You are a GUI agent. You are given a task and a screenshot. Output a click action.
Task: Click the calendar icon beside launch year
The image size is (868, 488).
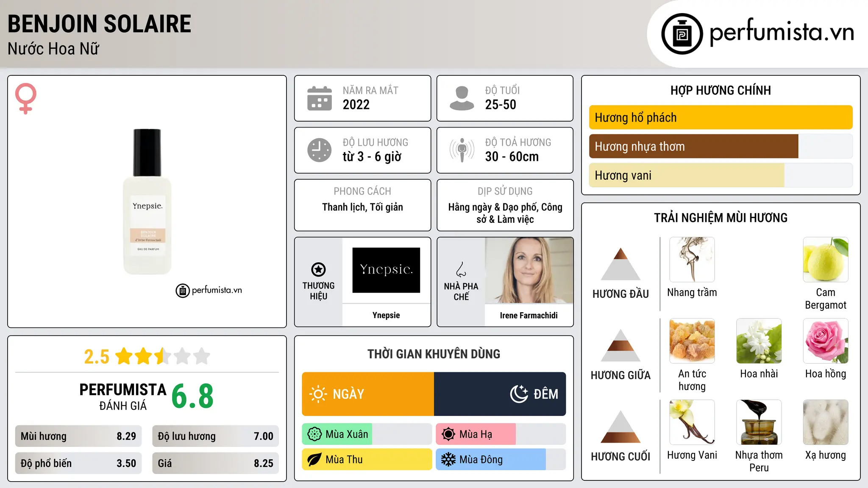[x=320, y=98]
